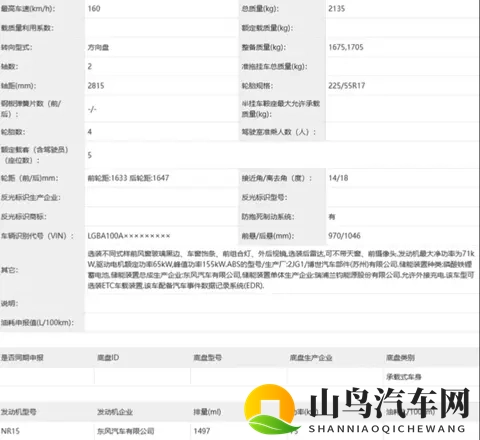Click the 最高车速(km/h) label
480x440 pixels.
pyautogui.click(x=28, y=9)
